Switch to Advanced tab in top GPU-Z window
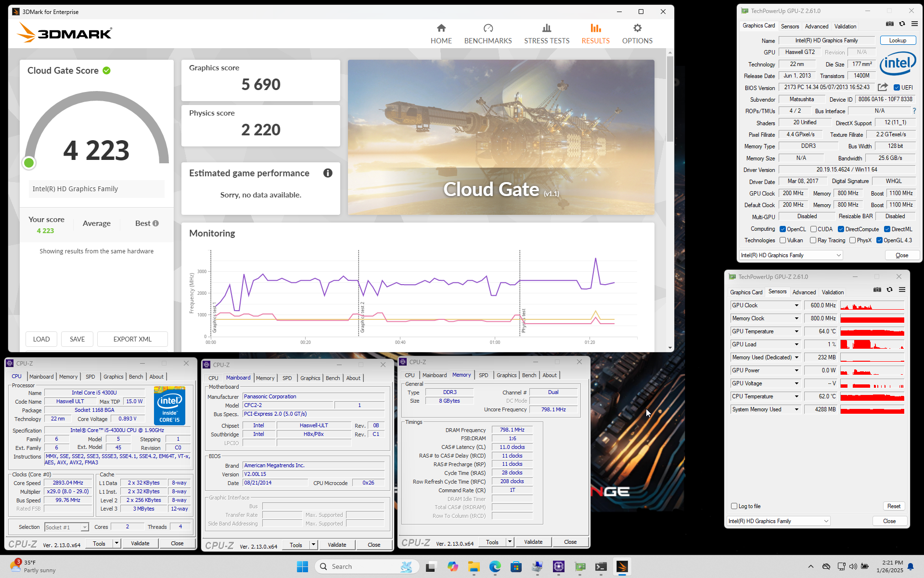Image resolution: width=924 pixels, height=578 pixels. pos(816,26)
